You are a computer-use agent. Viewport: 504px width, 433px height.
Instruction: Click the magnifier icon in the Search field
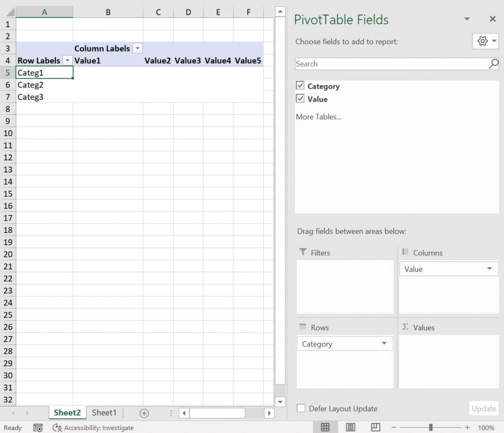pos(494,64)
